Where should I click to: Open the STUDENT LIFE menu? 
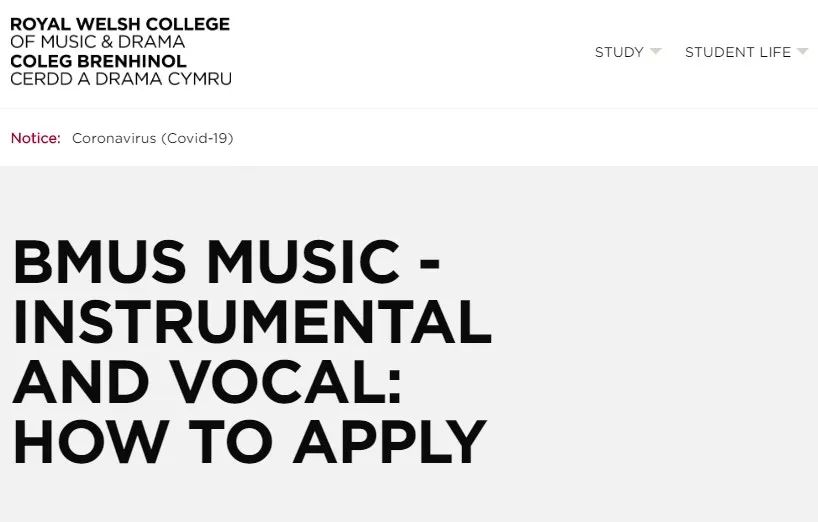738,52
